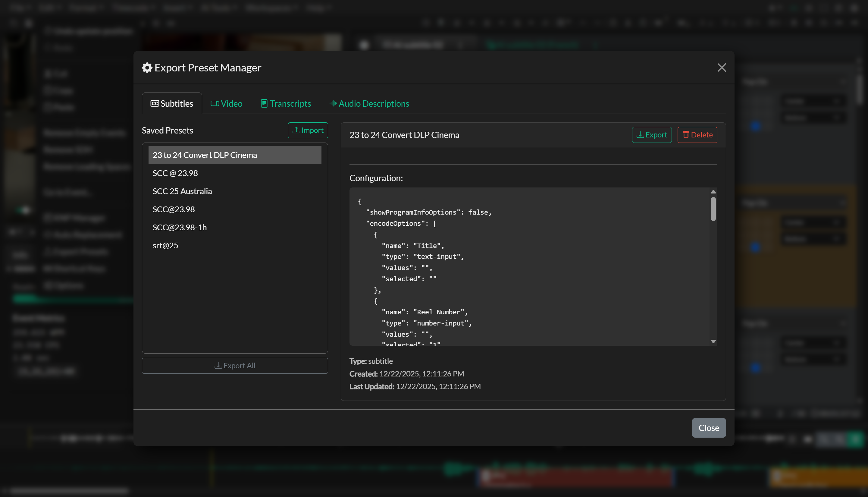The width and height of the screenshot is (868, 497).
Task: Click the gear icon beside Export Preset Manager title
Action: (147, 67)
